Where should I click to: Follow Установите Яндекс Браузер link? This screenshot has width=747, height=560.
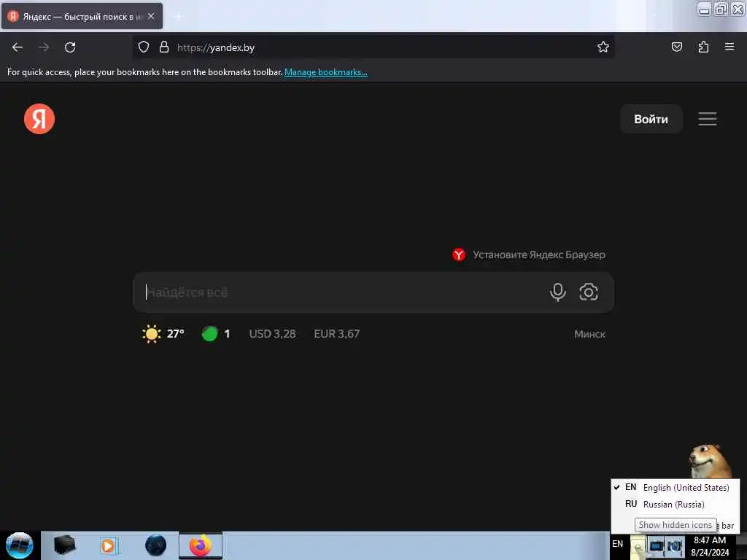click(x=539, y=254)
